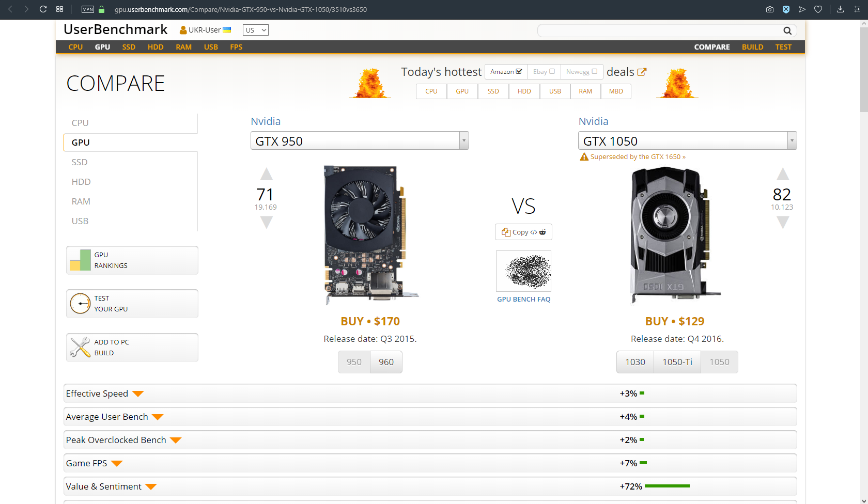Image resolution: width=868 pixels, height=504 pixels.
Task: Expand the Average User Bench section
Action: 158,417
